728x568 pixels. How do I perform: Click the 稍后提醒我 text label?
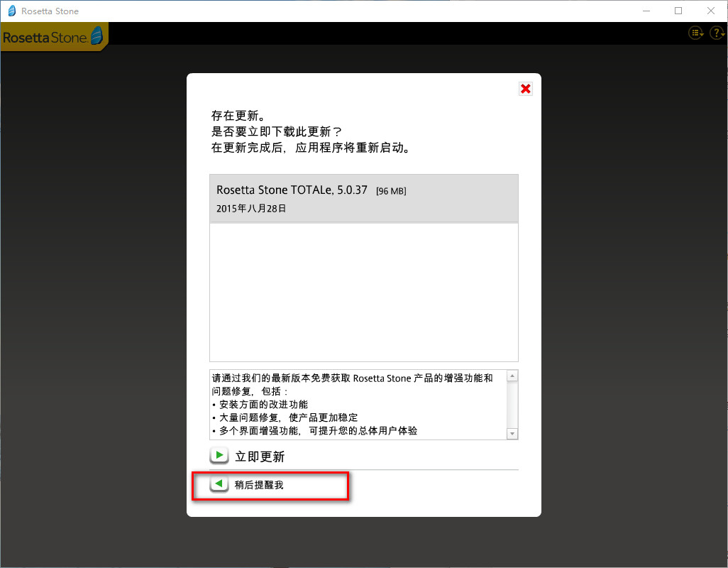point(259,485)
